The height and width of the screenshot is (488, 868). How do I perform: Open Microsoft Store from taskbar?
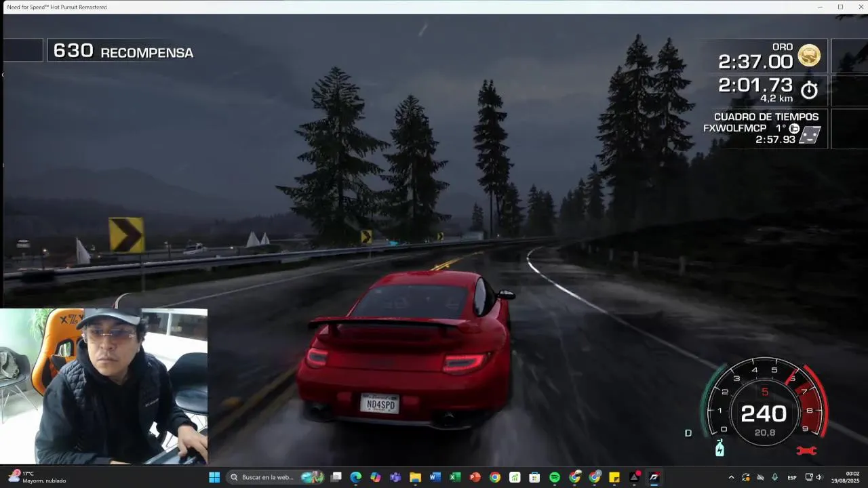coord(534,477)
